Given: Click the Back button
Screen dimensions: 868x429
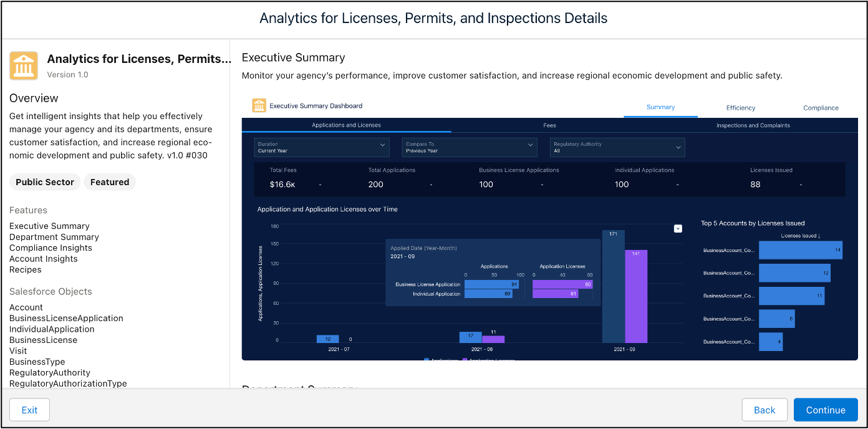Looking at the screenshot, I should [764, 410].
